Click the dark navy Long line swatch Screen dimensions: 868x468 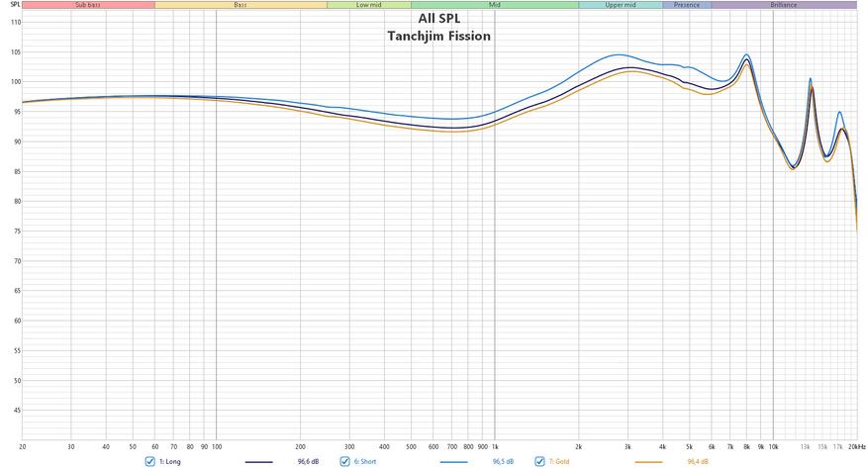(259, 462)
